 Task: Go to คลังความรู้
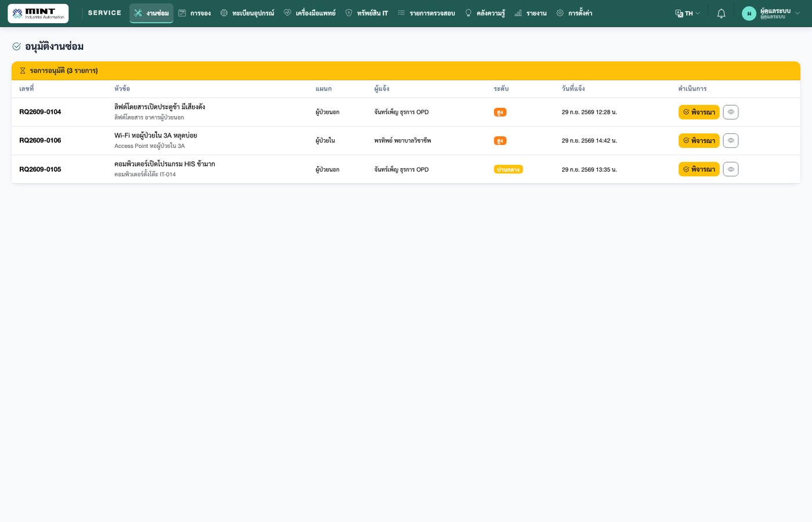485,13
